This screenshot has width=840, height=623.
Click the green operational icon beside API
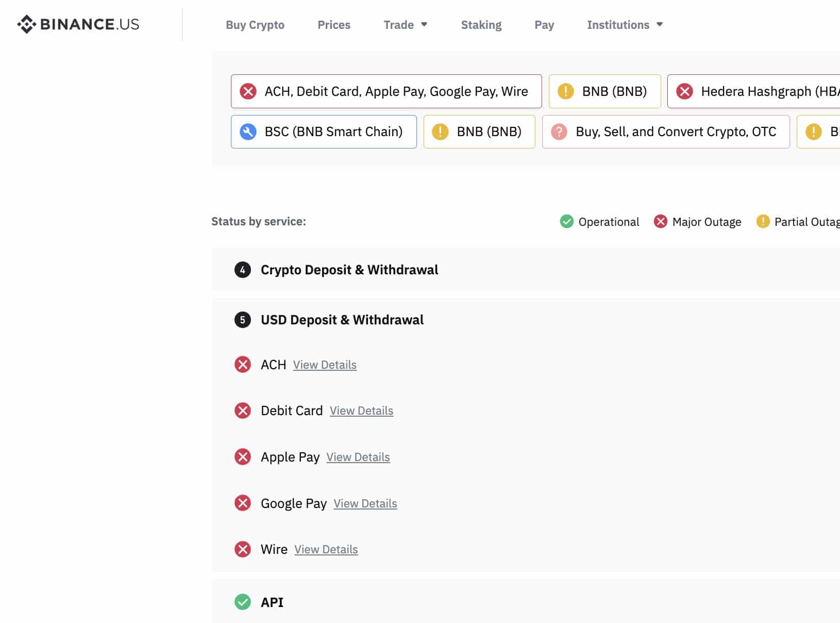(243, 602)
